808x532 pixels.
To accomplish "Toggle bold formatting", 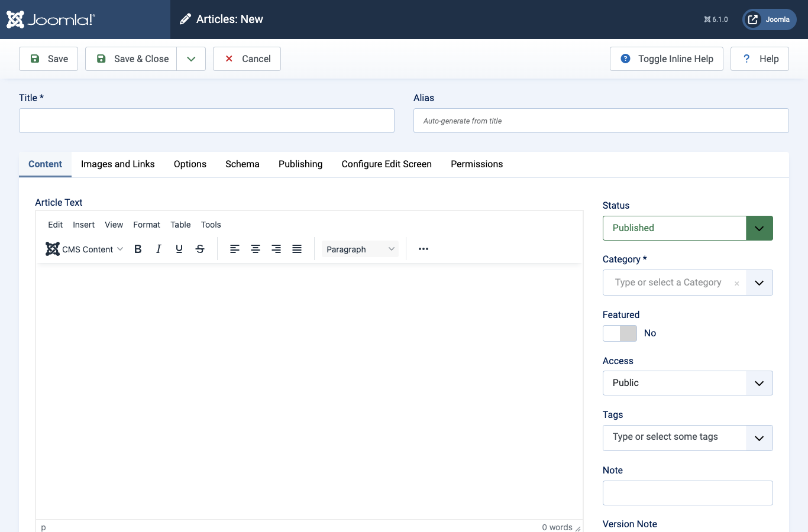I will coord(138,249).
